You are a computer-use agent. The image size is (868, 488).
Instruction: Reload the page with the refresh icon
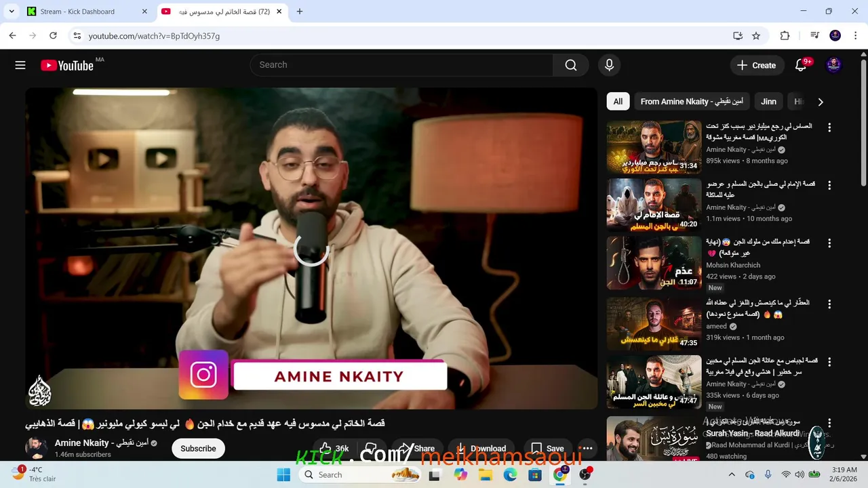53,36
